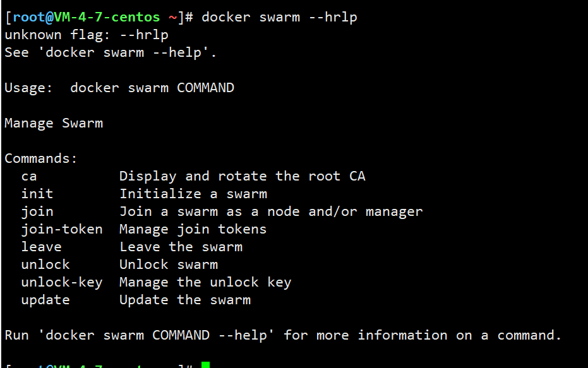This screenshot has width=588, height=368.
Task: Click the mistyped --hrlp flag in the command line
Action: point(333,17)
